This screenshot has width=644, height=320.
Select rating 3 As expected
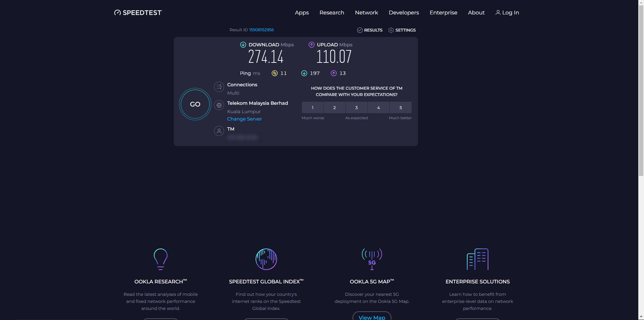coord(357,108)
